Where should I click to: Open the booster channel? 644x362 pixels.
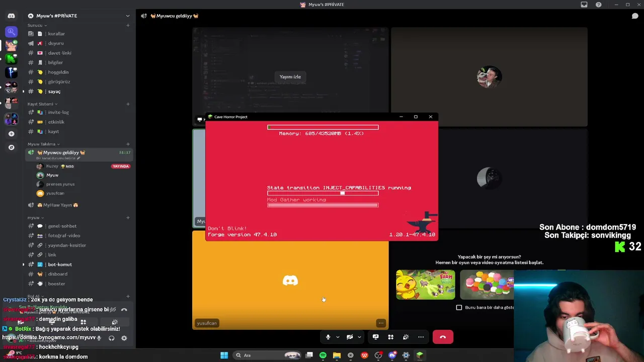tap(78, 284)
